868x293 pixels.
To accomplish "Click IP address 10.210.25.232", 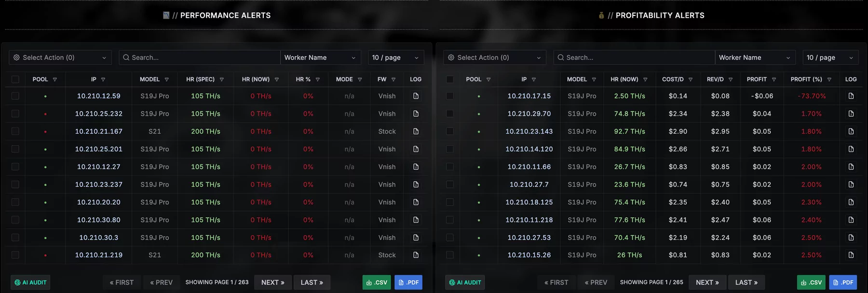I will coord(99,114).
